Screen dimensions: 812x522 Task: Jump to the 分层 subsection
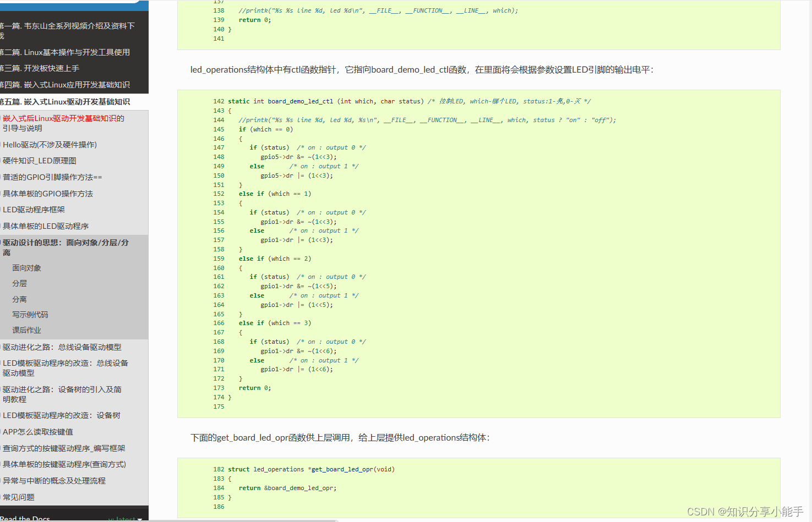(x=20, y=283)
